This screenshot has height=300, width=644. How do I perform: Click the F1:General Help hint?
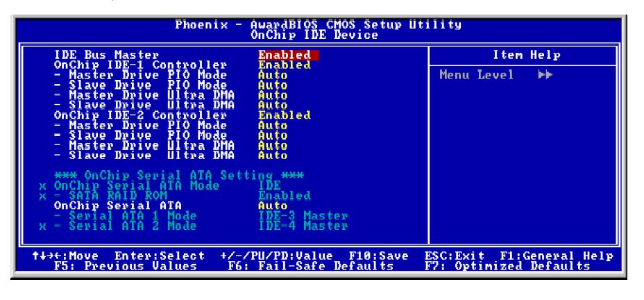(557, 256)
